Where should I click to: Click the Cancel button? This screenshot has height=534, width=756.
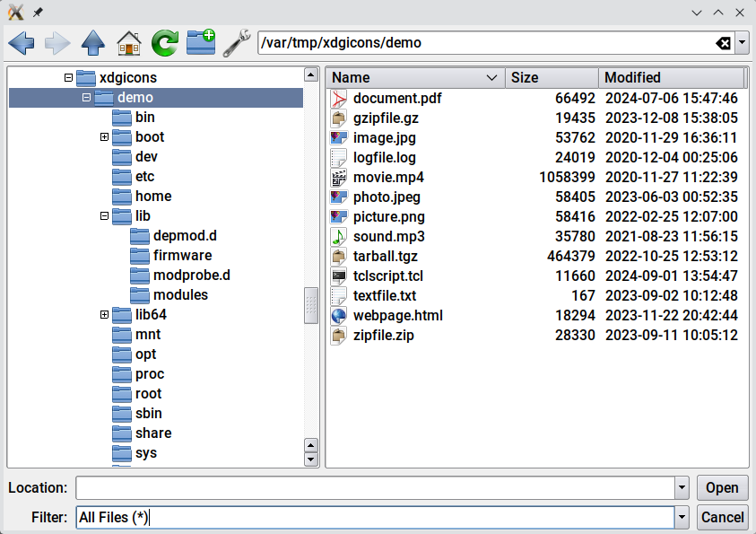[x=722, y=518]
